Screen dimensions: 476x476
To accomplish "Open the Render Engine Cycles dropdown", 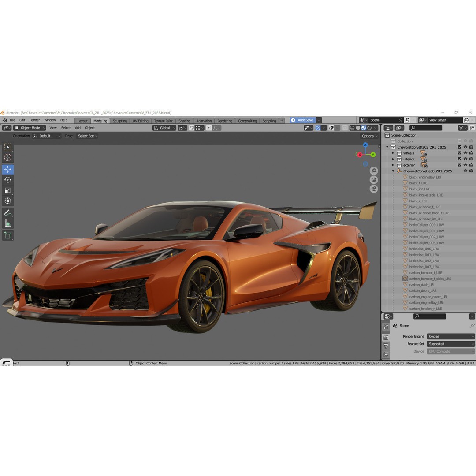I will click(451, 336).
